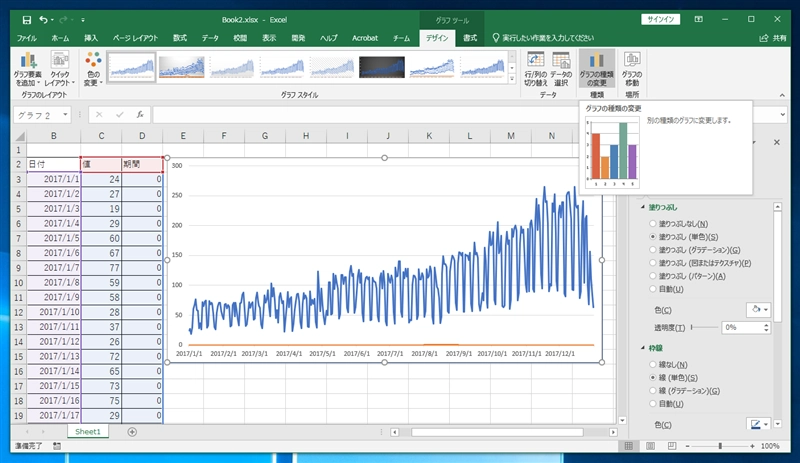This screenshot has height=463, width=800.
Task: Select the Sheet1 tab
Action: pyautogui.click(x=88, y=432)
